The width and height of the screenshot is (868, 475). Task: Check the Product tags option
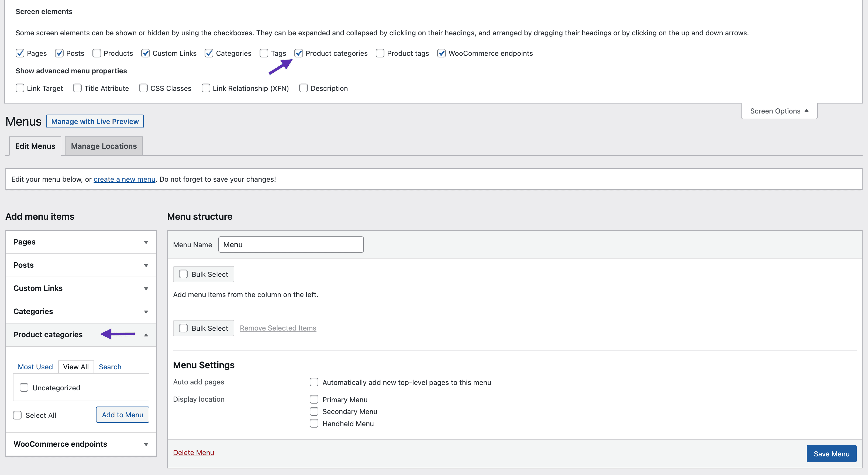(x=380, y=53)
